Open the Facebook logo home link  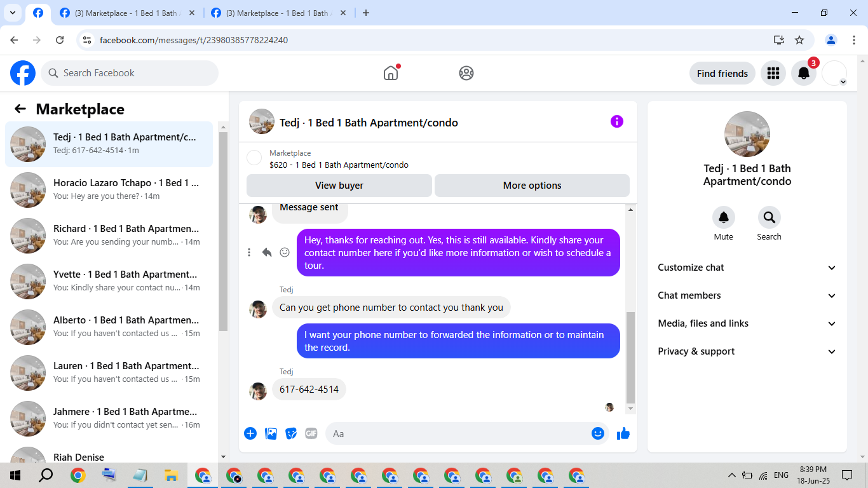(x=23, y=73)
